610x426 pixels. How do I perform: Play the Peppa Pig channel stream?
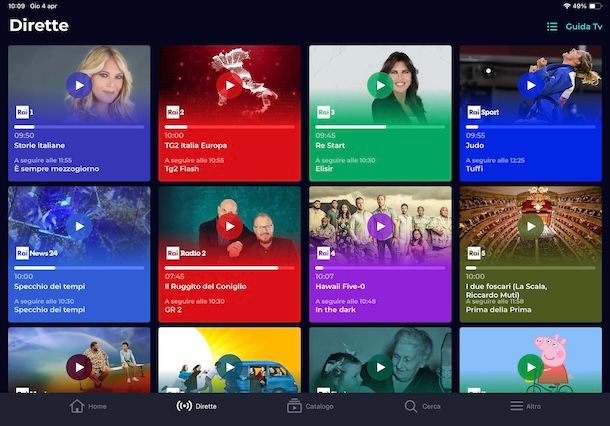coord(531,367)
